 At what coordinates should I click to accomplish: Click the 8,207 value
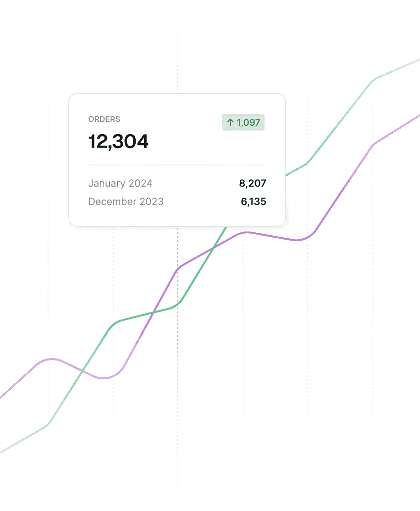[x=253, y=183]
